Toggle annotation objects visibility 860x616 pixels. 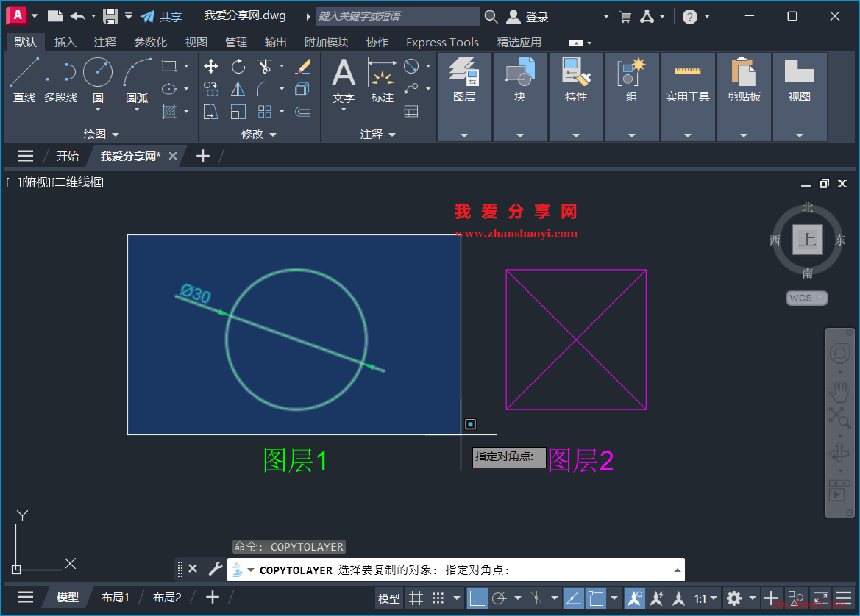pos(635,598)
